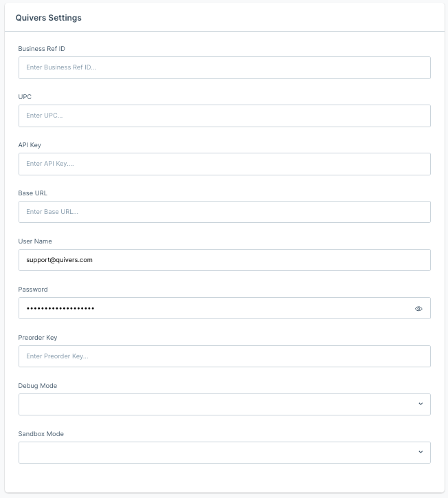The width and height of the screenshot is (448, 498).
Task: Click the Debug Mode chevron arrow
Action: click(421, 404)
